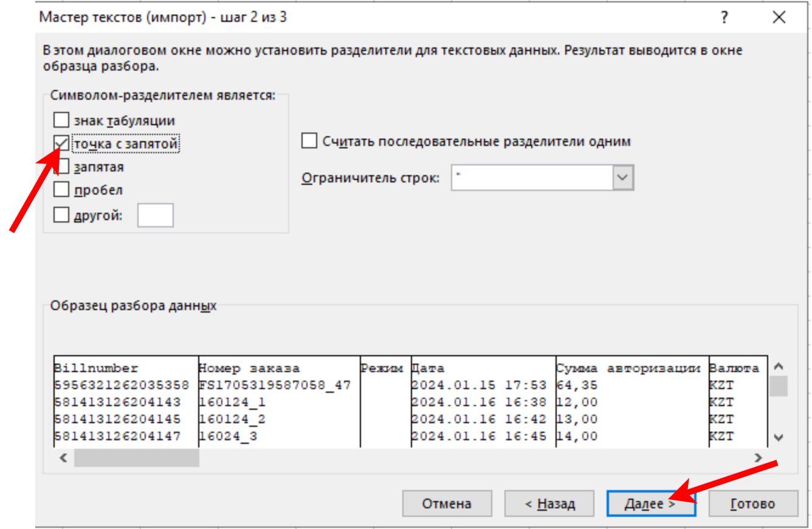
Task: Enable the 'знак табуляции' delimiter checkbox
Action: pyautogui.click(x=61, y=120)
